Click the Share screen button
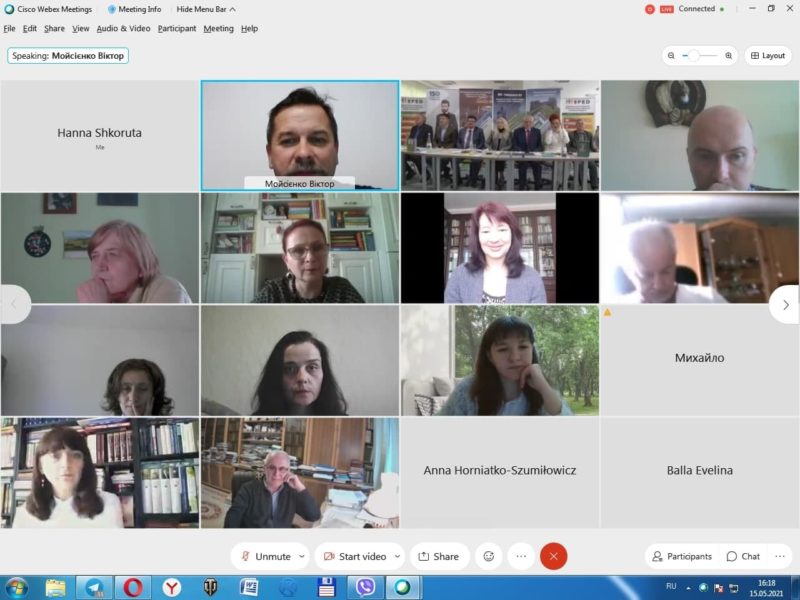Image resolution: width=800 pixels, height=600 pixels. click(439, 557)
